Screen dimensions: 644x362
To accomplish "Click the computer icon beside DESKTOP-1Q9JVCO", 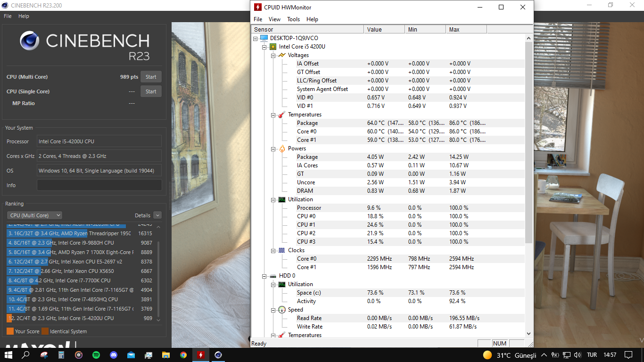I will click(x=264, y=38).
